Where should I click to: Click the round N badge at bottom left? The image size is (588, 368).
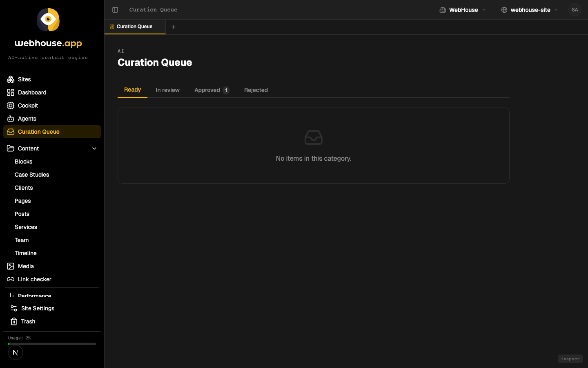click(x=16, y=352)
